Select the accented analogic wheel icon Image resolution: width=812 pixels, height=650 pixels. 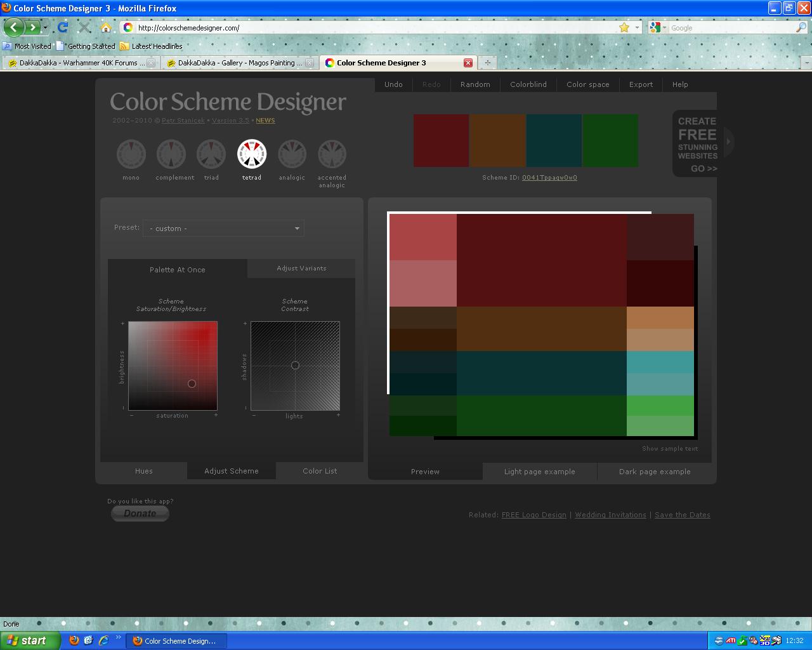pyautogui.click(x=332, y=154)
